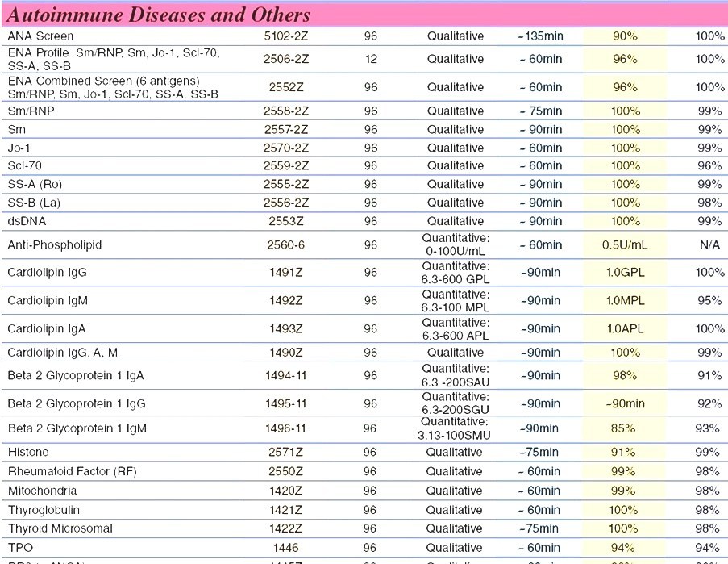728x564 pixels.
Task: Click the 98% value in SS-B row
Action: pos(709,203)
